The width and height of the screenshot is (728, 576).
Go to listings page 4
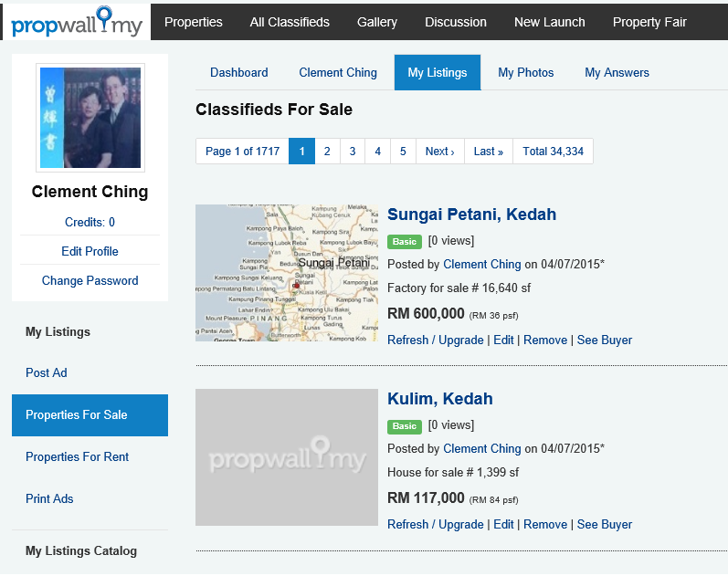click(378, 152)
